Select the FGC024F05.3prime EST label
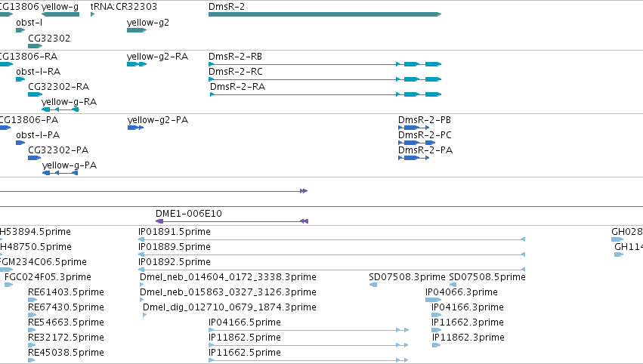643x364 pixels. click(x=48, y=277)
